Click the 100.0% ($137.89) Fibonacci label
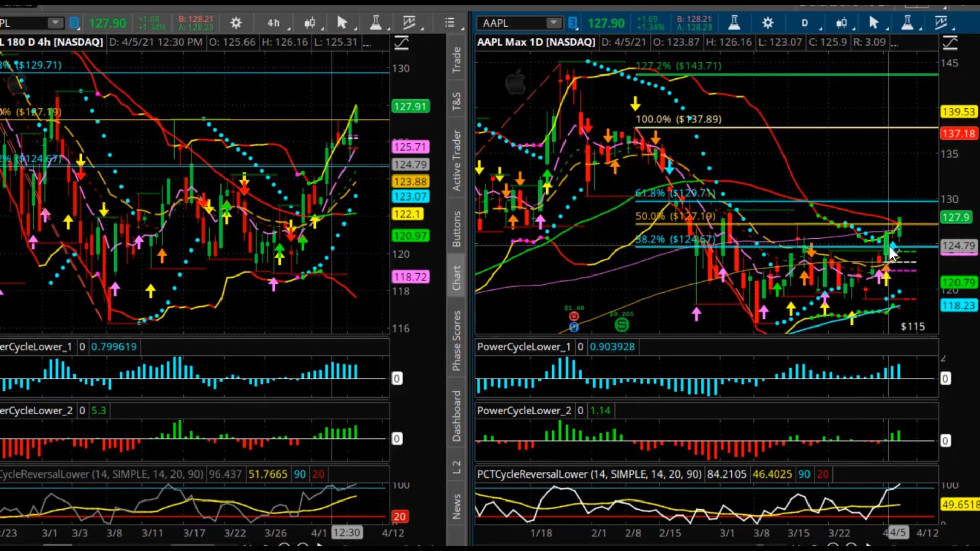 678,119
